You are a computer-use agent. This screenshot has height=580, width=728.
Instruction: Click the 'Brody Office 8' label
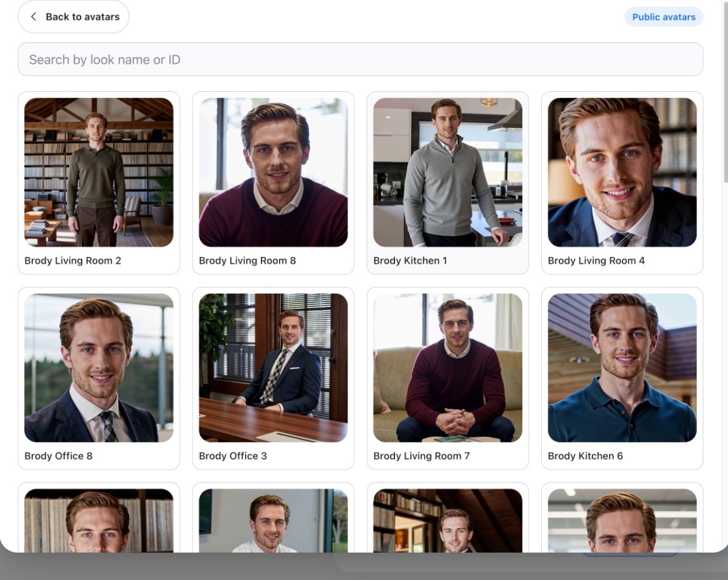coord(58,456)
